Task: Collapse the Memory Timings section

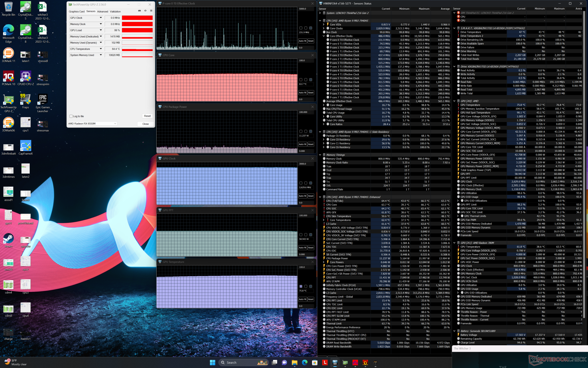Action: tap(320, 155)
